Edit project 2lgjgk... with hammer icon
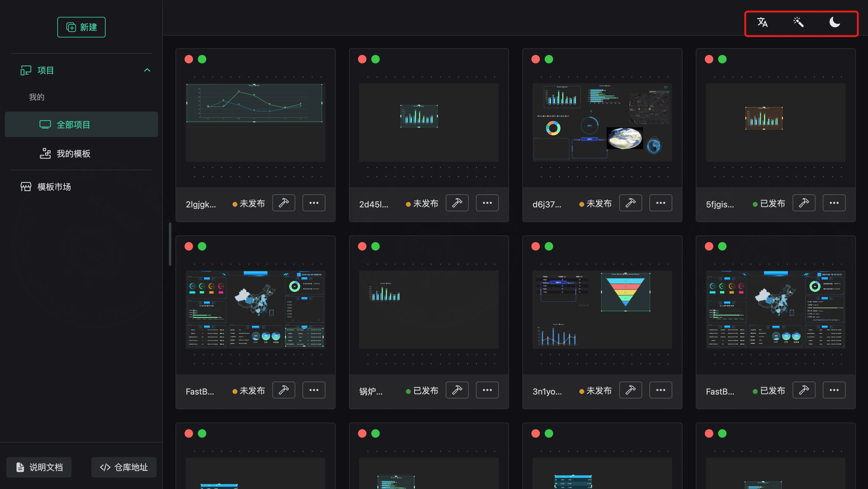The image size is (868, 489). point(284,203)
